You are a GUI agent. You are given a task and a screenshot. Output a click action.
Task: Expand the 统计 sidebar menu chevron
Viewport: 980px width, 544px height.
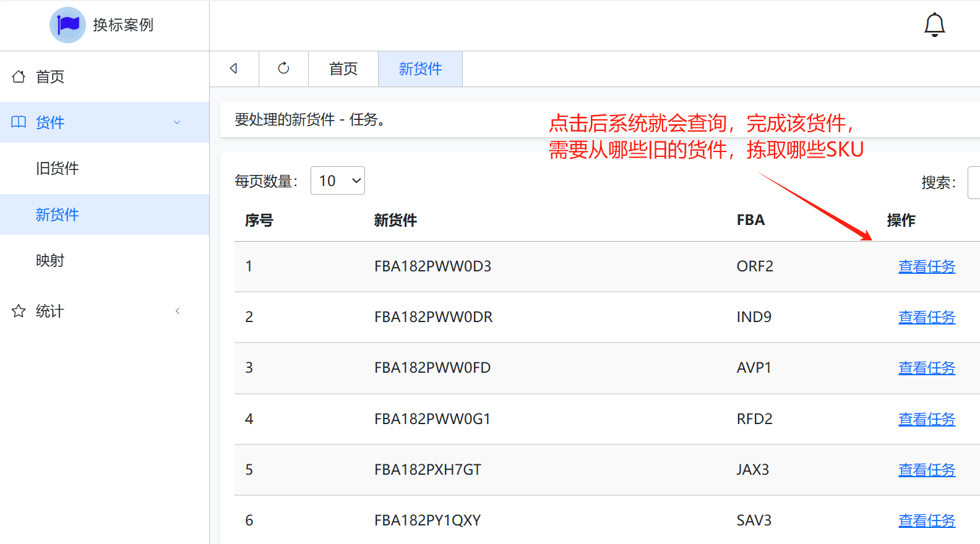coord(178,311)
